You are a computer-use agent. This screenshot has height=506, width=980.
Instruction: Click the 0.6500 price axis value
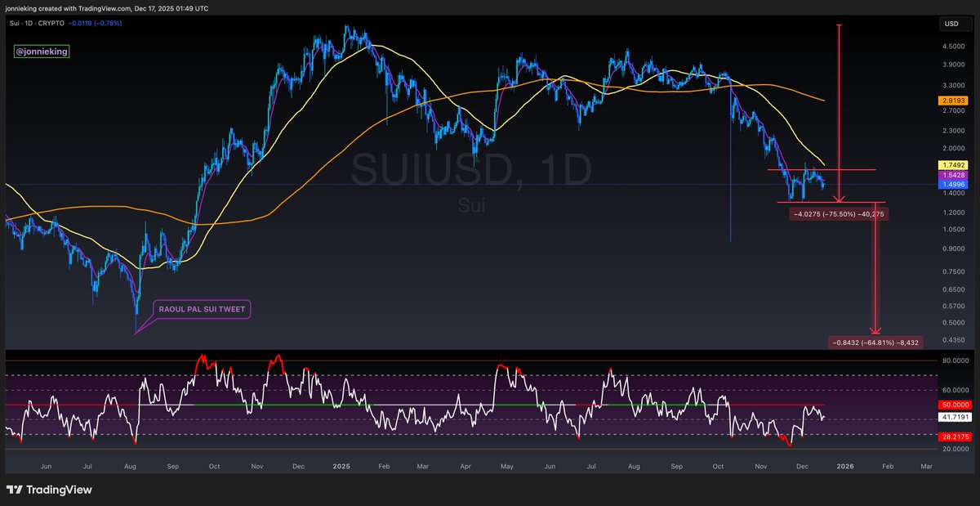954,289
